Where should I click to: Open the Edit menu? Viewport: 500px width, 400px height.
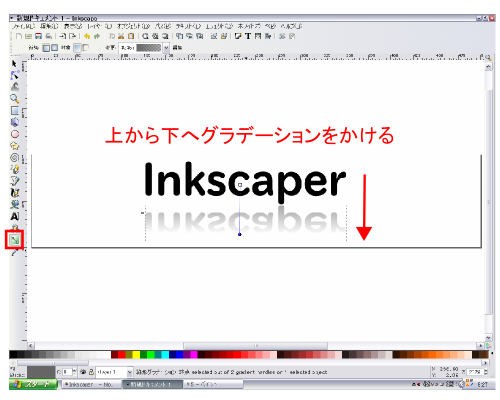tap(49, 26)
